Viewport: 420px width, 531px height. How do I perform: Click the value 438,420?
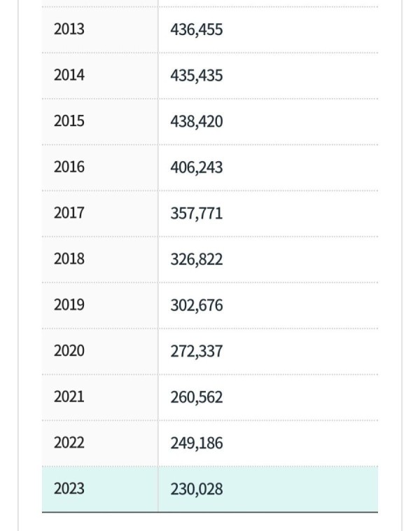197,122
